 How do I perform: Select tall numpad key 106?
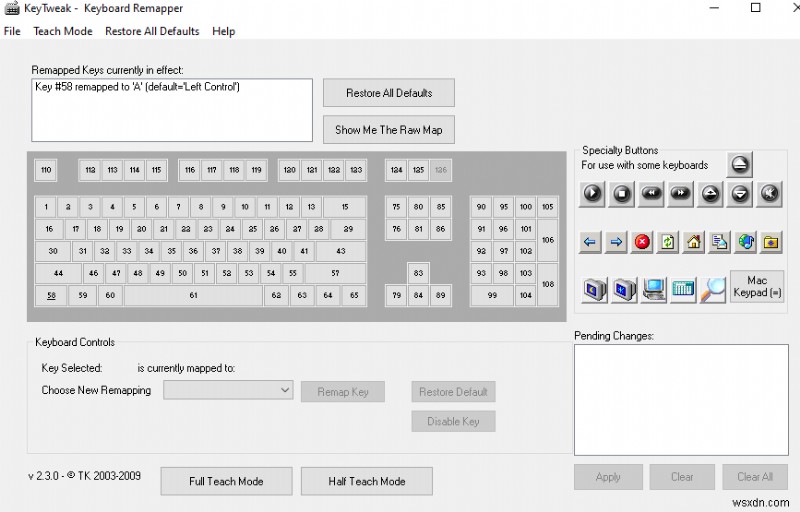(x=547, y=240)
